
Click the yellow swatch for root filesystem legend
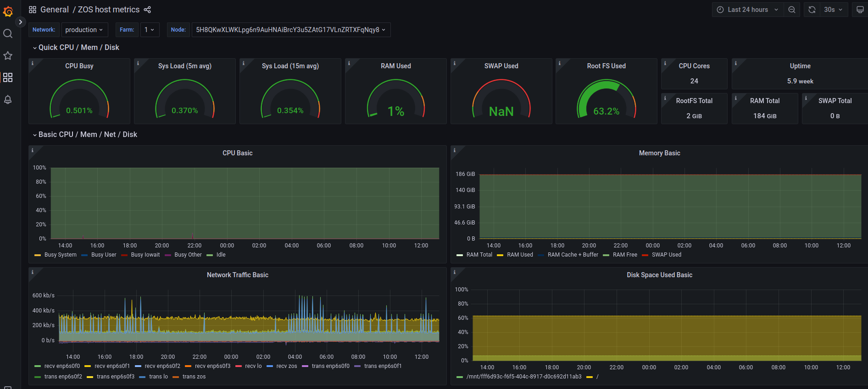pyautogui.click(x=590, y=377)
